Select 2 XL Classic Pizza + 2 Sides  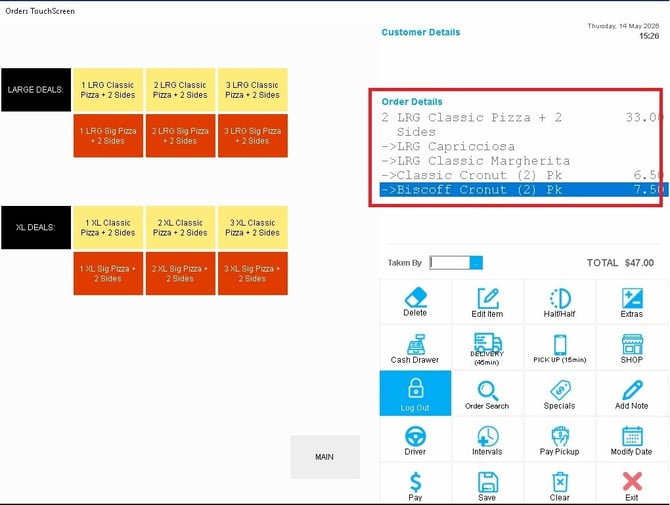(x=180, y=227)
